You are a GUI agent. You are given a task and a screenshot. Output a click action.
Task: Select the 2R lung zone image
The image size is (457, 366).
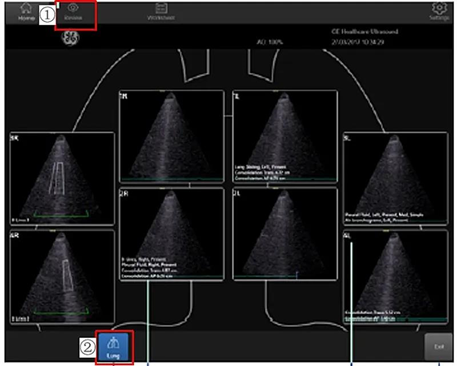(172, 234)
